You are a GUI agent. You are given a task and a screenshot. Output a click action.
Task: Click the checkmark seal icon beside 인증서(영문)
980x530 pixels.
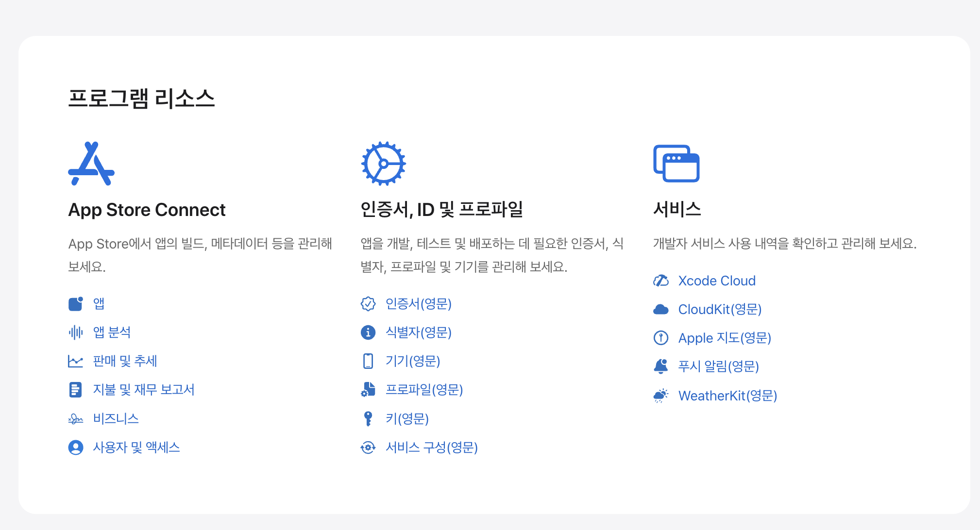click(x=368, y=304)
